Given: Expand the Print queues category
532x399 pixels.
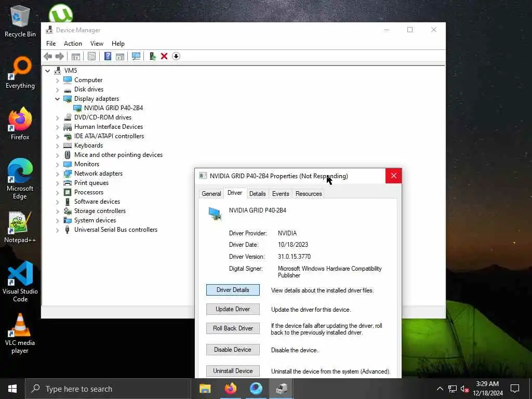Looking at the screenshot, I should pyautogui.click(x=57, y=183).
